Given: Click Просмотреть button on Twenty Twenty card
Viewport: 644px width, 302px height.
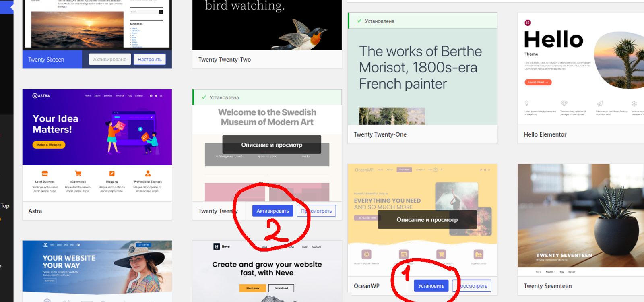Looking at the screenshot, I should [x=316, y=211].
